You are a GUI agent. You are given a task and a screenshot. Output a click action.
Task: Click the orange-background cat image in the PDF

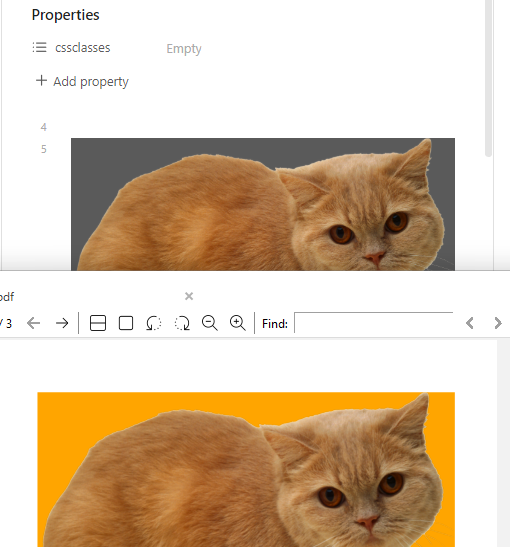tap(246, 470)
